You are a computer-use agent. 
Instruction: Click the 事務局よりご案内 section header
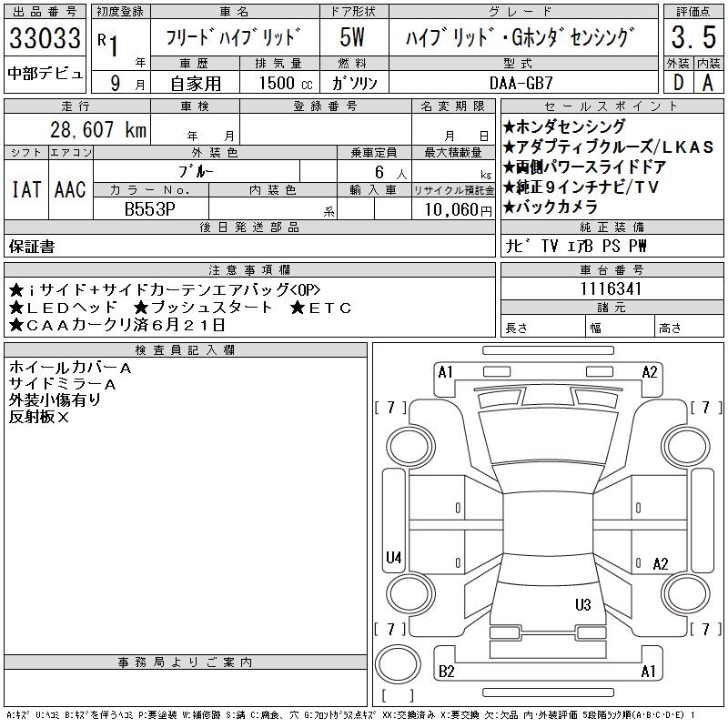[x=186, y=662]
